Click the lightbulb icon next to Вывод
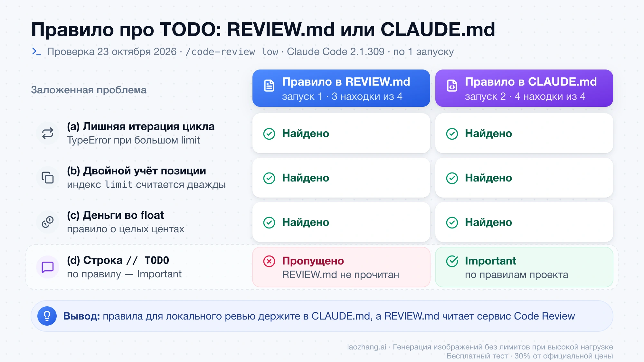The width and height of the screenshot is (644, 362). coord(47,316)
